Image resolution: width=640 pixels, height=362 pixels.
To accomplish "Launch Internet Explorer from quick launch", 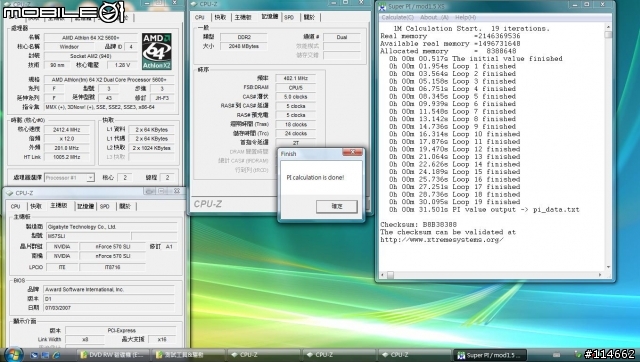I will [x=56, y=355].
